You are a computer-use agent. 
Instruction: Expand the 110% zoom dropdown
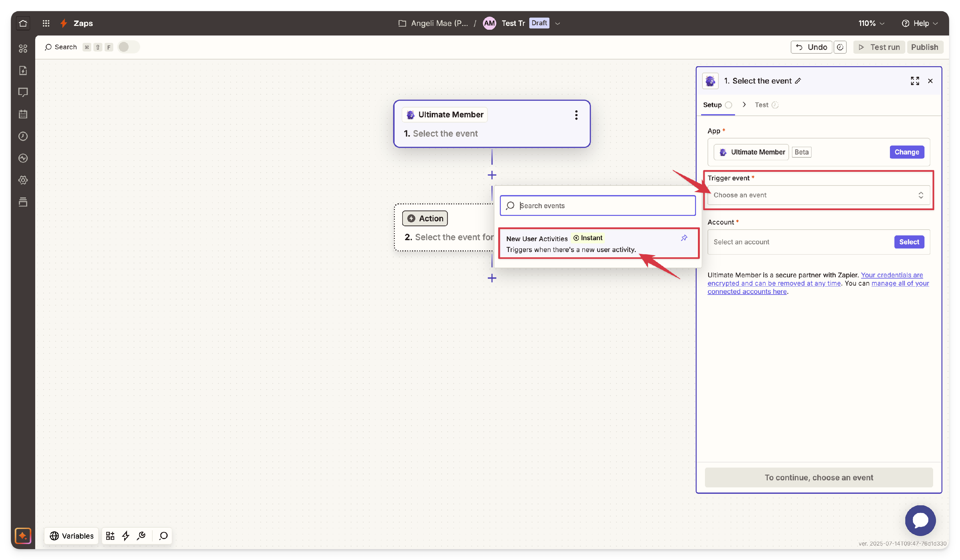(871, 23)
